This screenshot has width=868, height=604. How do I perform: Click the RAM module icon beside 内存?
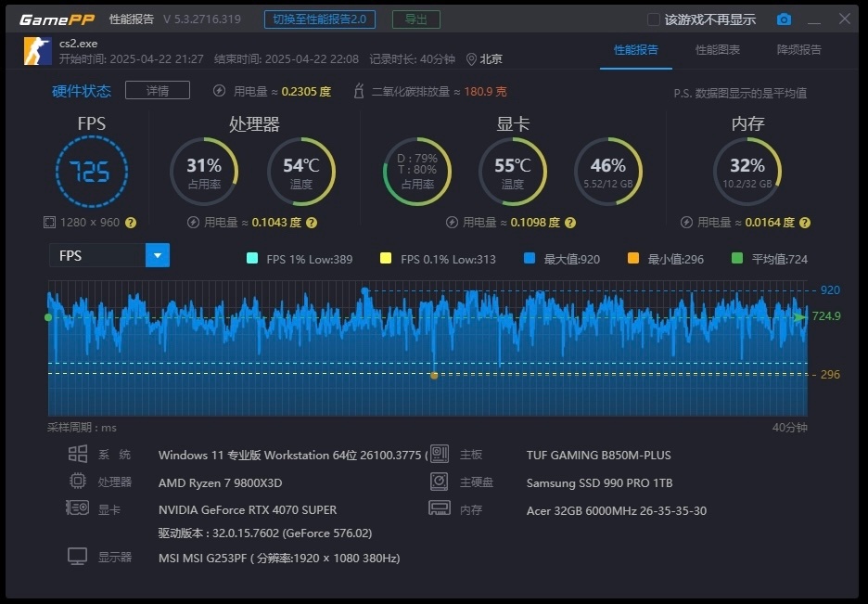440,508
